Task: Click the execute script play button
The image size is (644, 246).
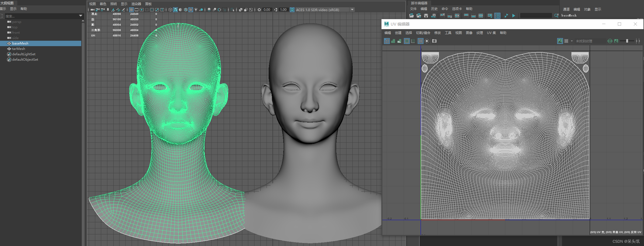Action: (x=514, y=16)
